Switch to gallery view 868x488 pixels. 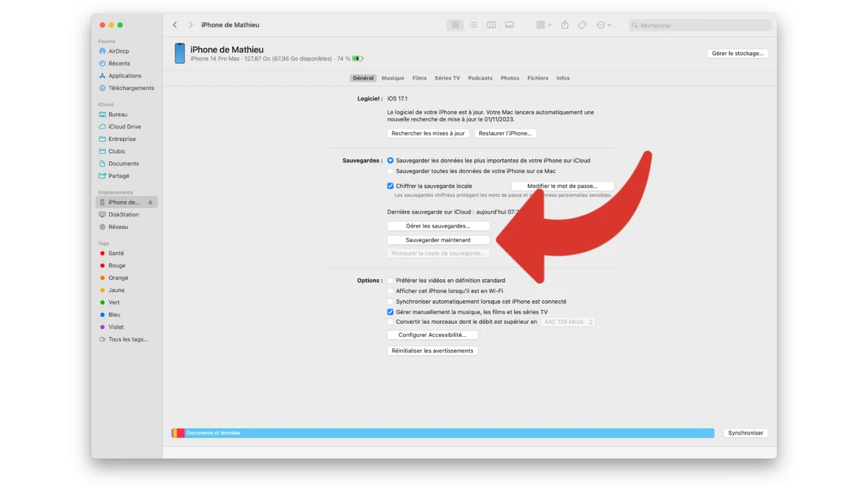[509, 25]
